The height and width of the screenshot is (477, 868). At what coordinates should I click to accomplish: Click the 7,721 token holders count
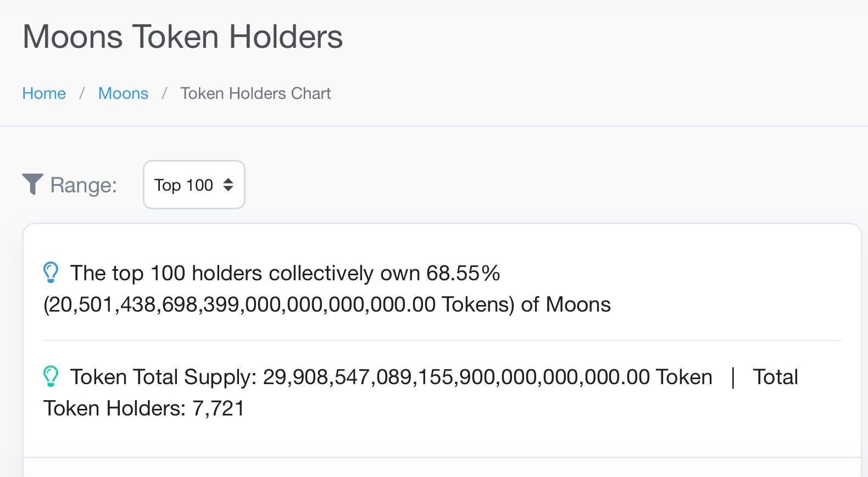pos(219,408)
